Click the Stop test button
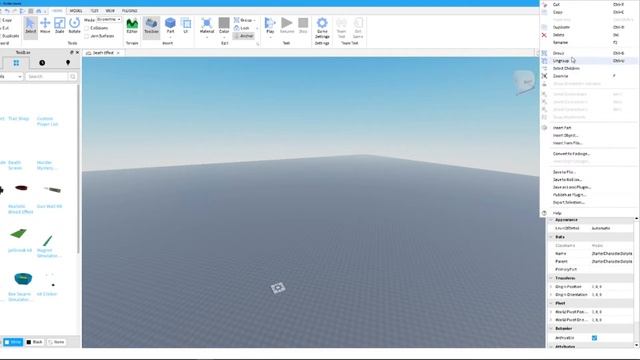Screen dimensions: 640x360 coord(303,26)
